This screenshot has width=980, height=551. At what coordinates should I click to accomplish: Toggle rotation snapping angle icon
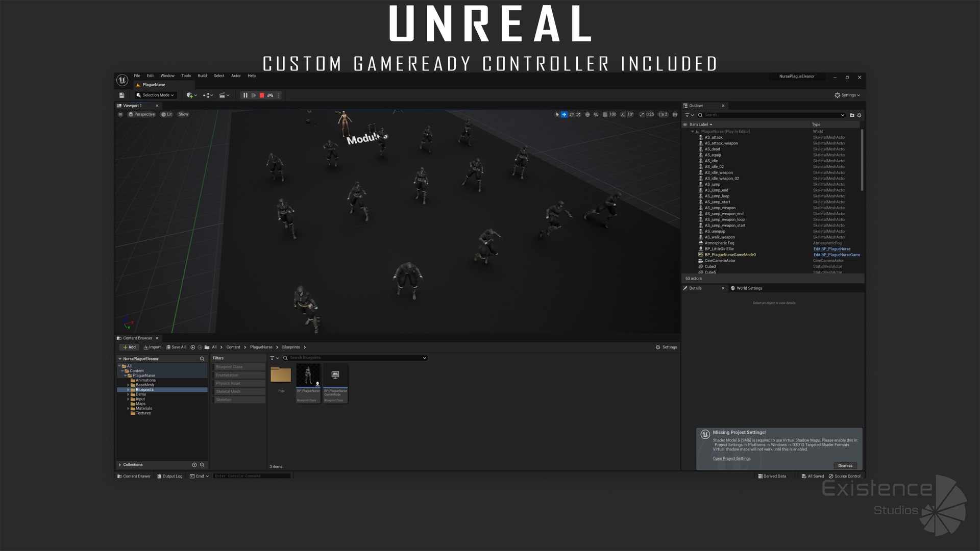point(623,115)
